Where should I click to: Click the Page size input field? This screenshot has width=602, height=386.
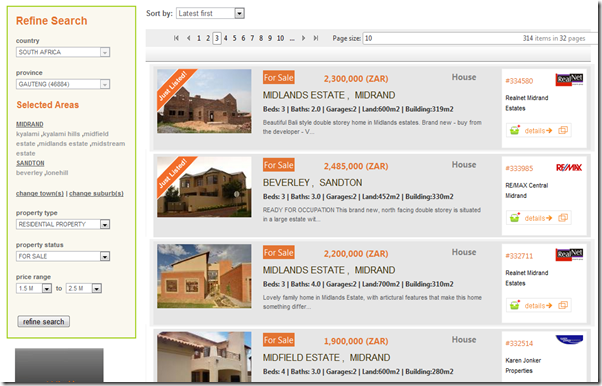pyautogui.click(x=480, y=38)
